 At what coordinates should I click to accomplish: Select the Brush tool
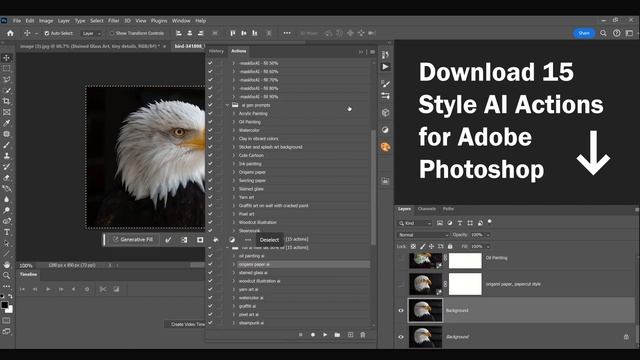coord(7,145)
